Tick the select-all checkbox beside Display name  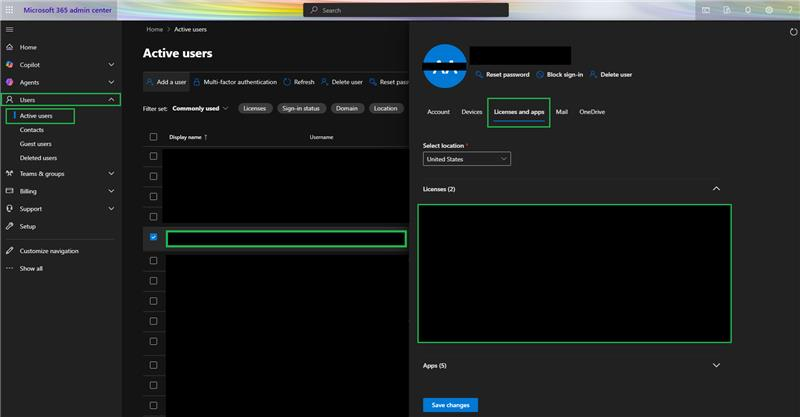[x=154, y=137]
